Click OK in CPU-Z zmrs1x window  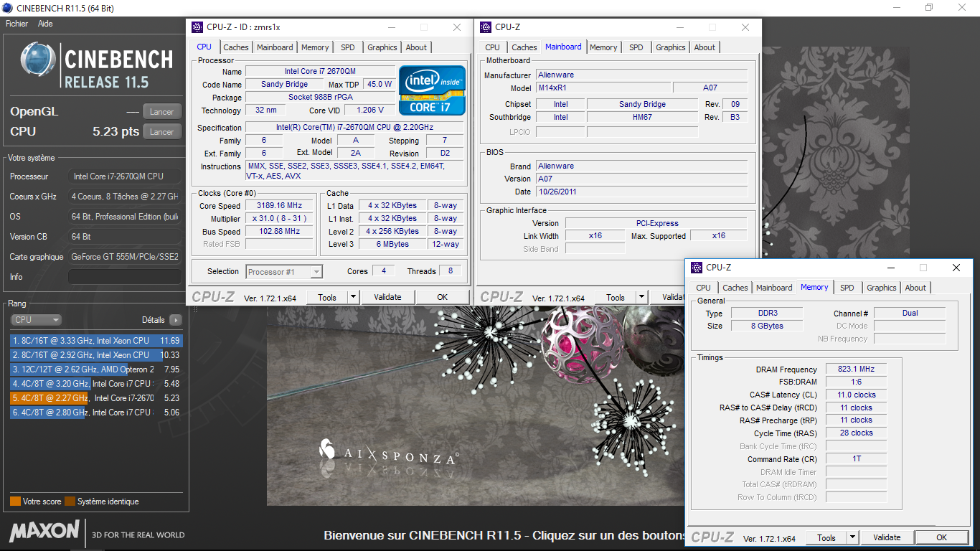443,297
